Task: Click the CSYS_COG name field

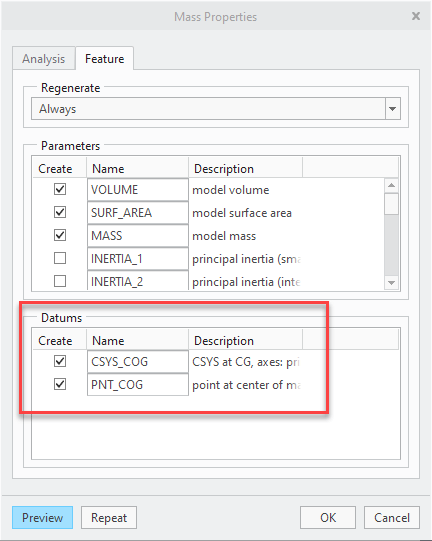Action: coord(138,362)
